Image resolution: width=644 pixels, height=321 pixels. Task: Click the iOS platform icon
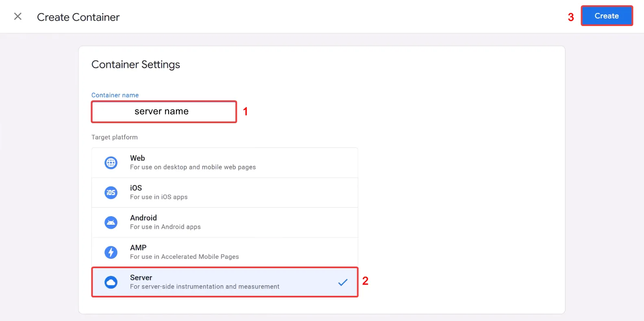coord(111,193)
